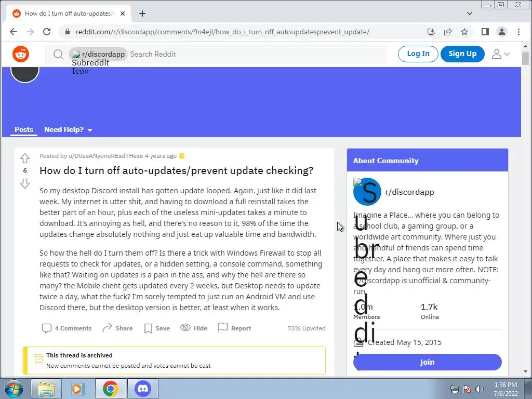532x399 pixels.
Task: Expand the Need Help? menu
Action: click(68, 129)
